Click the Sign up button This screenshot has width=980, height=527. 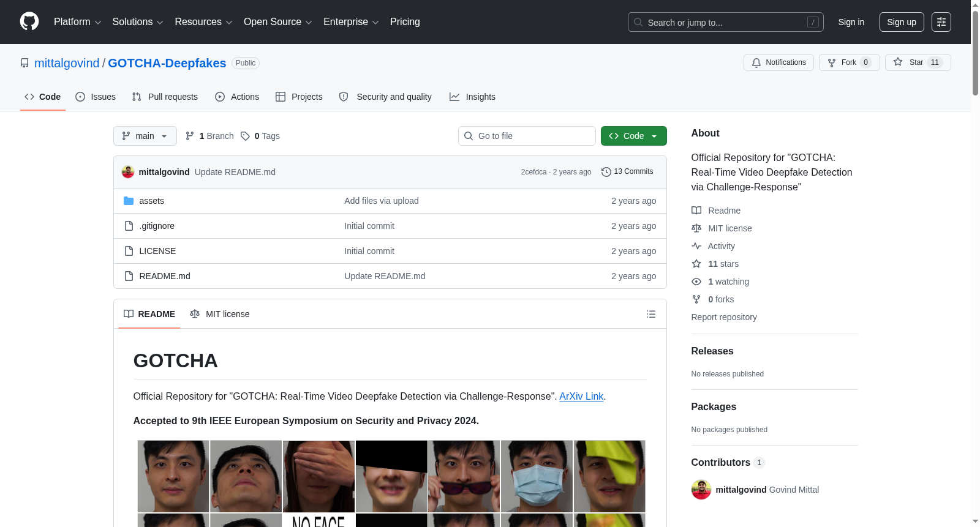coord(902,22)
